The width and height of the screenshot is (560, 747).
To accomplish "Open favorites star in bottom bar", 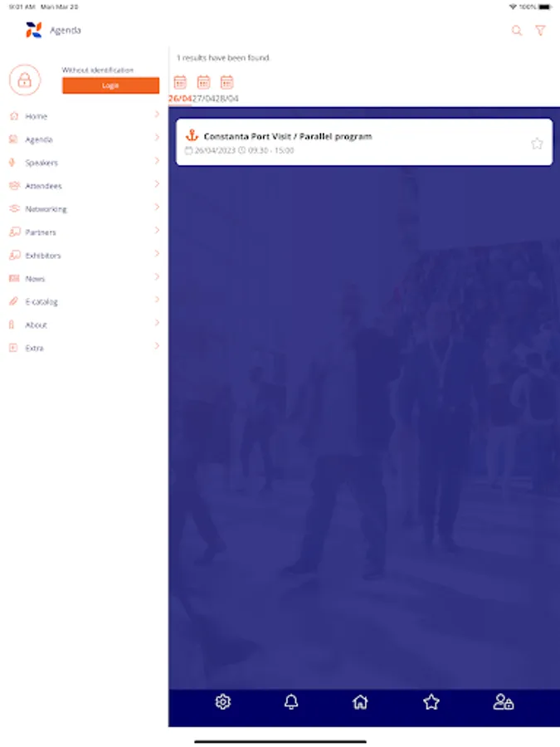I will tap(431, 701).
